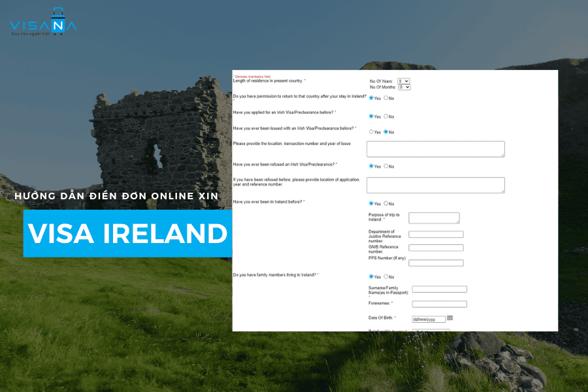This screenshot has height=392, width=588.
Task: Click the Purpose of trip to Ireland field
Action: [x=433, y=218]
